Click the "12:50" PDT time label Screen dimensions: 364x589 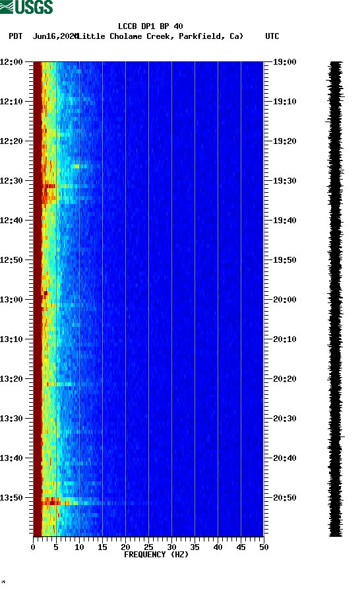(11, 260)
